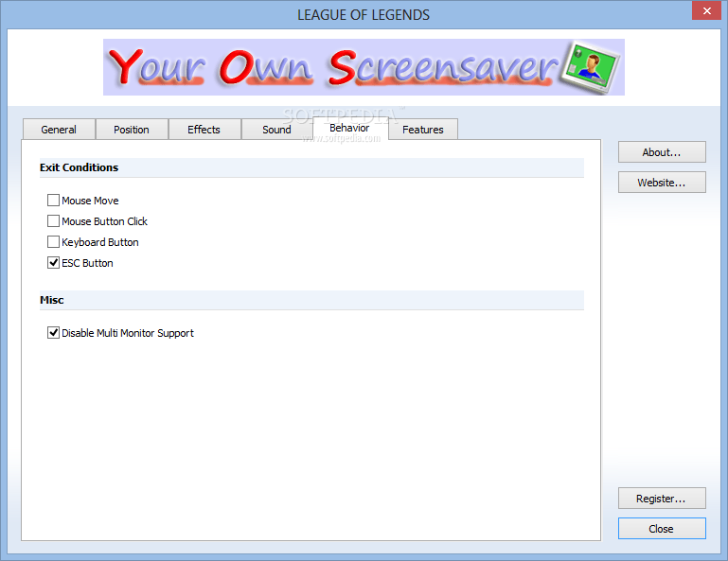Open the Features tab

423,130
